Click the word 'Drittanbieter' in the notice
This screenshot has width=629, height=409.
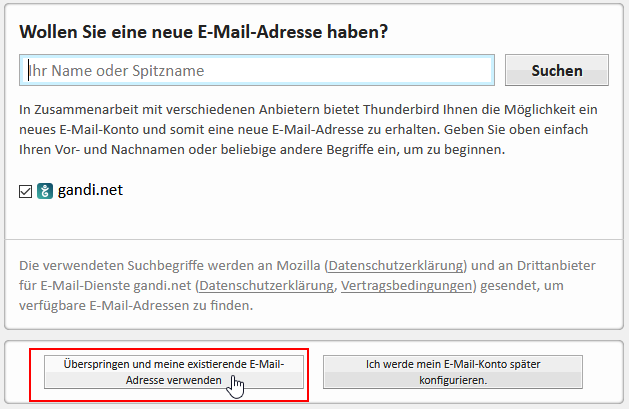coord(556,265)
